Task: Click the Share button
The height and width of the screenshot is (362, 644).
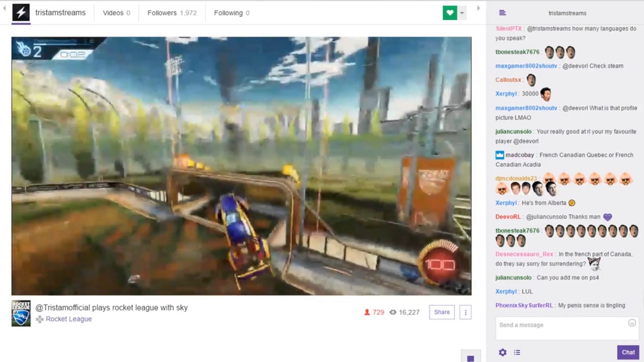Action: (x=442, y=312)
